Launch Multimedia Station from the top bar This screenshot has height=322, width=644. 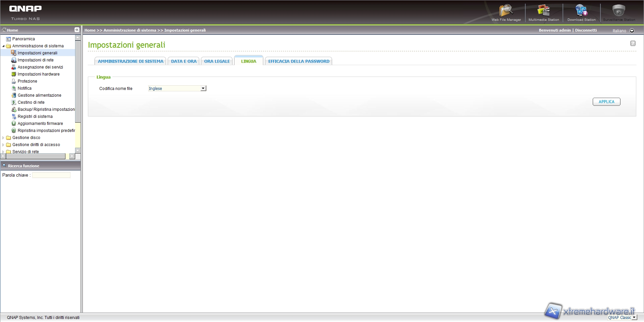point(543,11)
